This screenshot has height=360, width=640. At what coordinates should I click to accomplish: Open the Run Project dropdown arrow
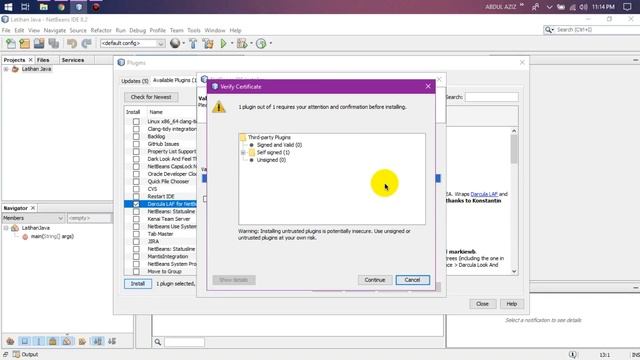[x=232, y=43]
